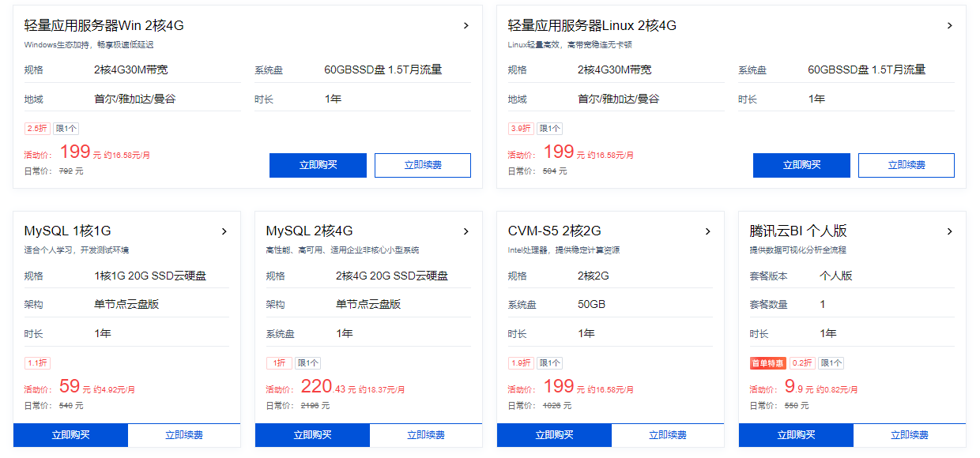The height and width of the screenshot is (458, 980).
Task: Click 立即续费 under CVM-S5 2核2G
Action: click(x=668, y=435)
